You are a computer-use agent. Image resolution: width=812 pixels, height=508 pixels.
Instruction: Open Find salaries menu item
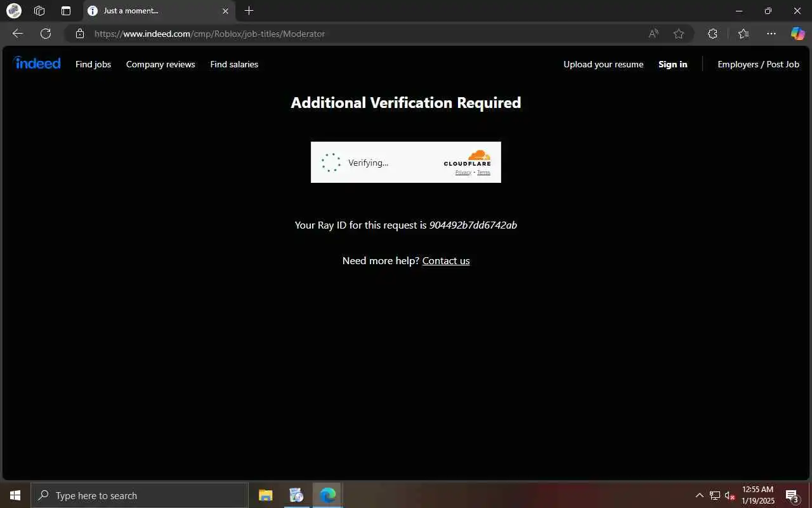point(234,64)
